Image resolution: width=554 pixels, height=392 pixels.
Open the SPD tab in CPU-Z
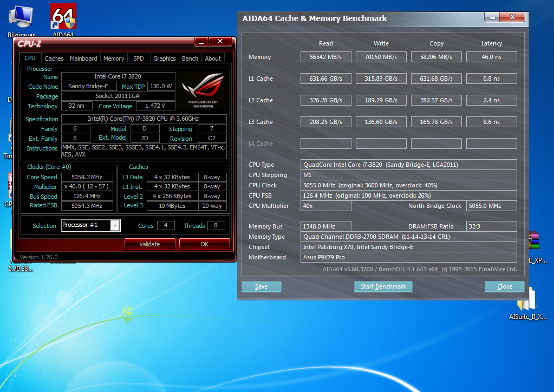[139, 58]
